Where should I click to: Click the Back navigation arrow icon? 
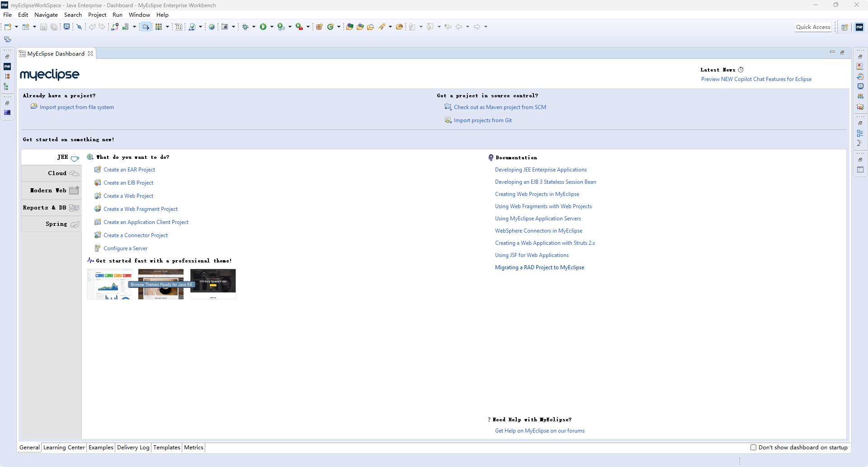coord(459,27)
